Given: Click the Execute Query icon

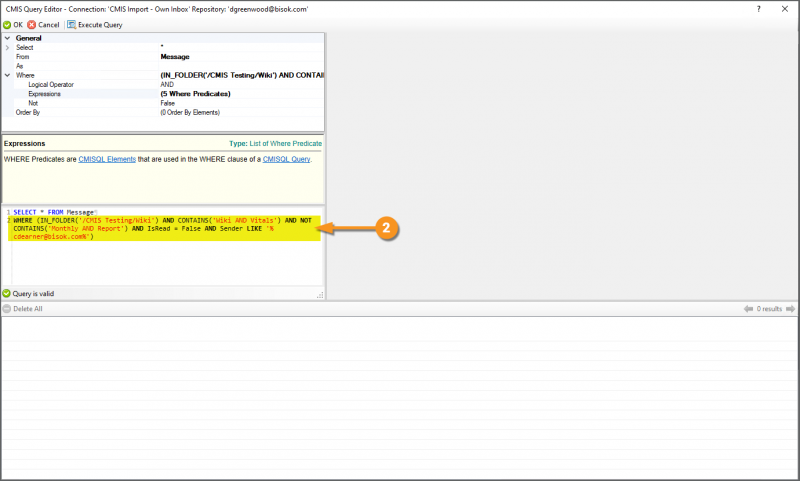Looking at the screenshot, I should 71,24.
